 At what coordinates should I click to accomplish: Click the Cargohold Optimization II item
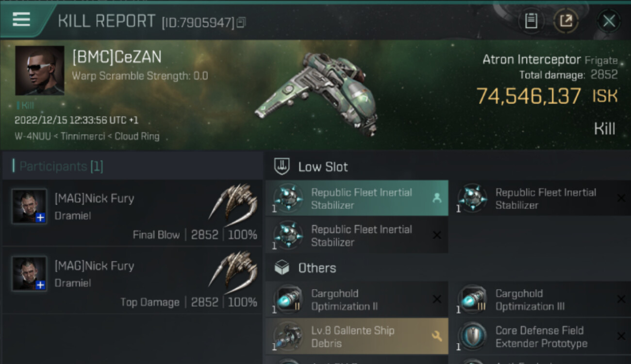pos(344,300)
